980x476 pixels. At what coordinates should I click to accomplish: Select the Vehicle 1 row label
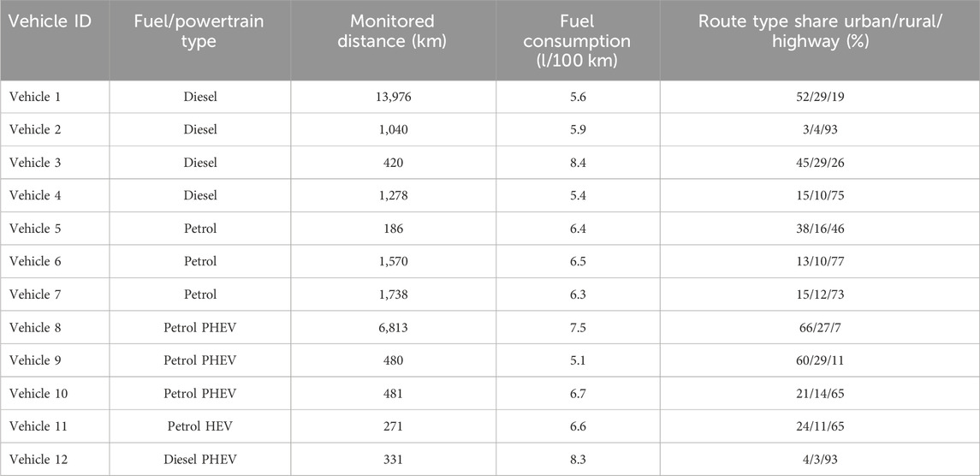pos(36,97)
